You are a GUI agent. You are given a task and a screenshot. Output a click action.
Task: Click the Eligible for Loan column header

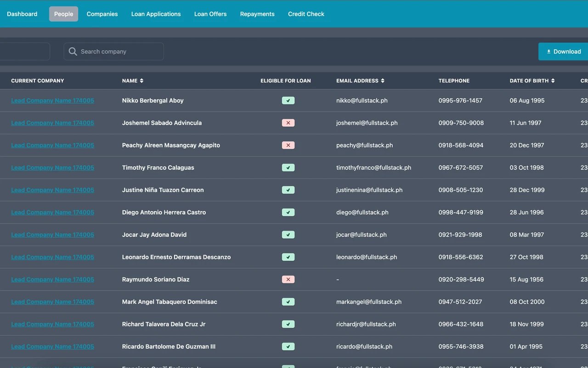pyautogui.click(x=286, y=81)
